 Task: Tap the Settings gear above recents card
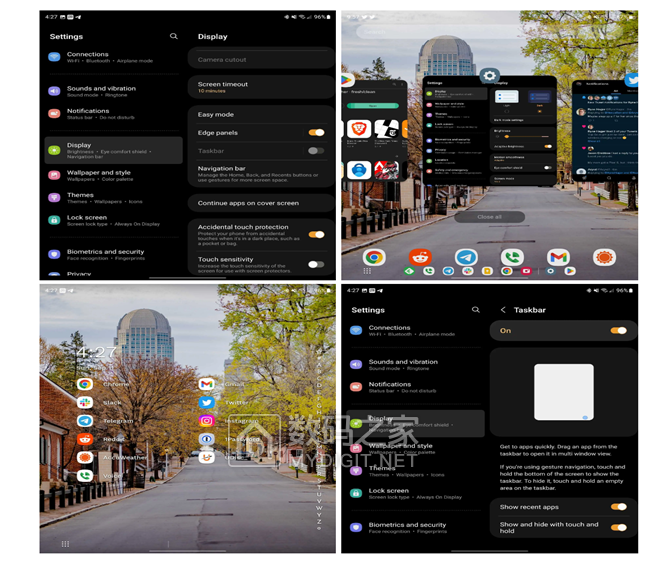(490, 76)
